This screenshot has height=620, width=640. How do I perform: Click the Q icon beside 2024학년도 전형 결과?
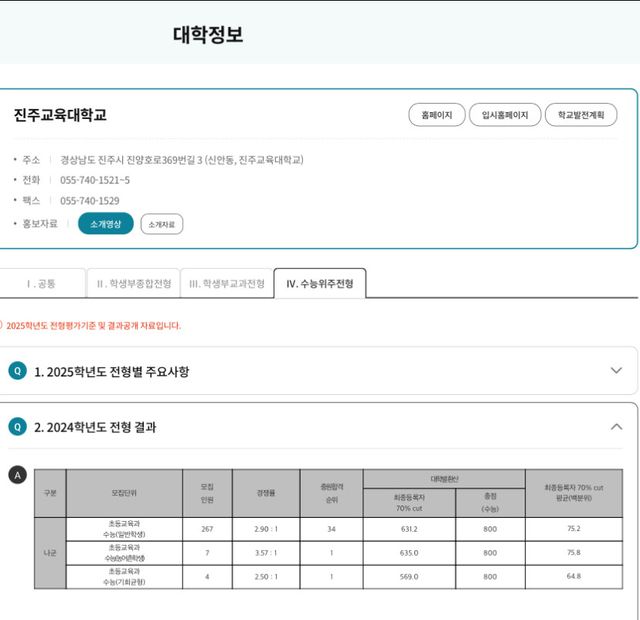coord(17,427)
